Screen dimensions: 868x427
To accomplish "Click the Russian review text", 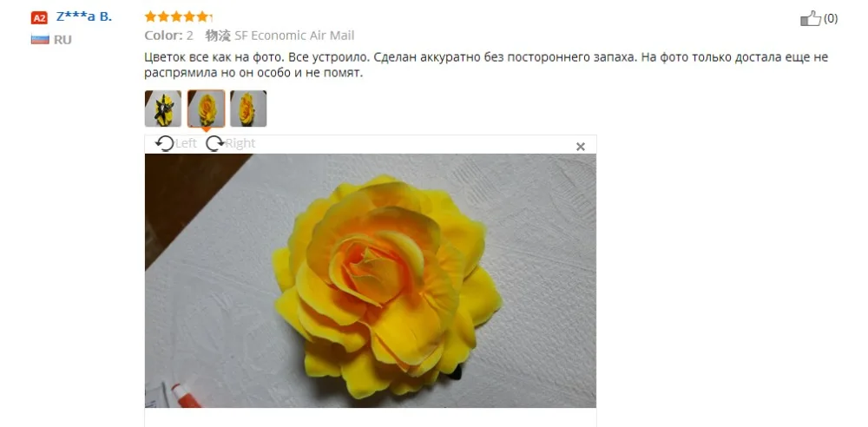I will click(486, 65).
